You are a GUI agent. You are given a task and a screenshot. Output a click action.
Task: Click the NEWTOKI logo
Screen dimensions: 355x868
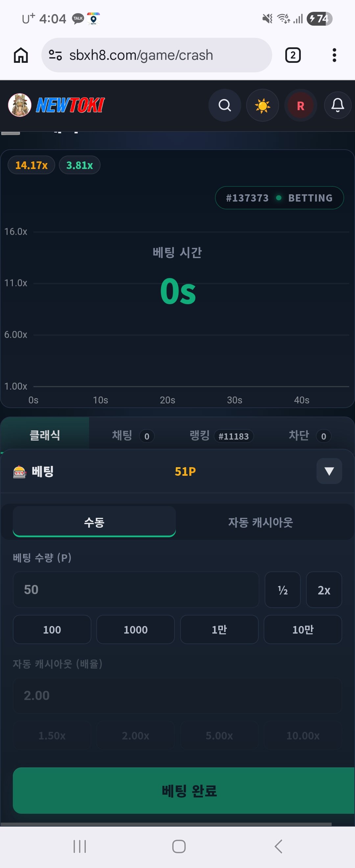[x=56, y=105]
